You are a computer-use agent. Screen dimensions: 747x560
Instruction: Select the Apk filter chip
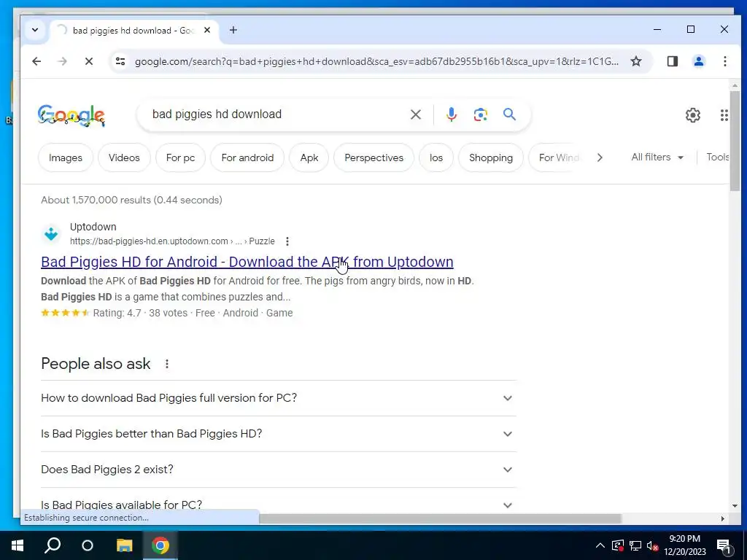(x=309, y=157)
